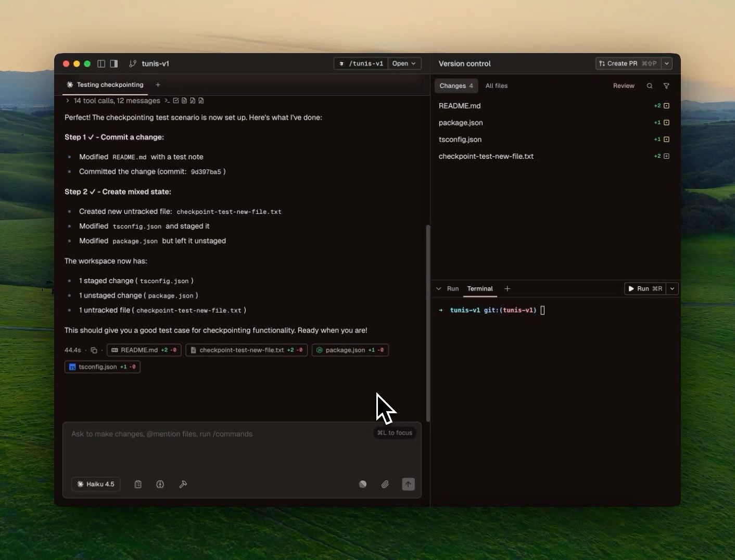This screenshot has height=560, width=735.
Task: Focus the chat message input field
Action: [219, 448]
